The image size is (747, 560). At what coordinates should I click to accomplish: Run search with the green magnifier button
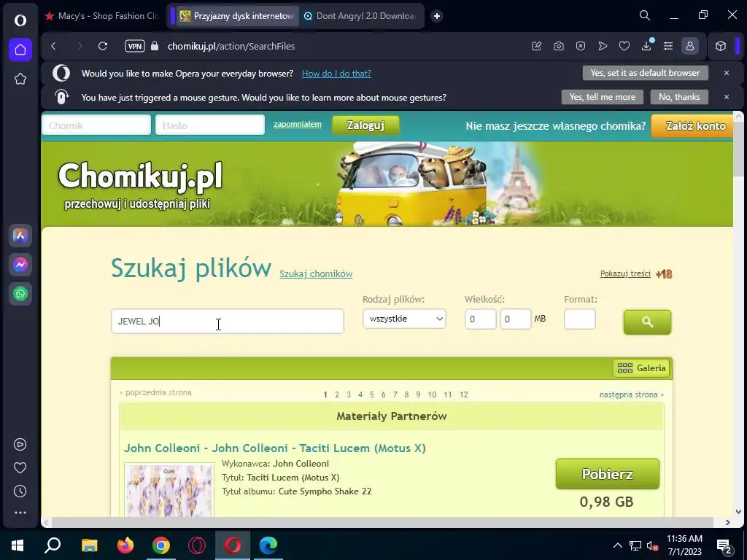647,322
